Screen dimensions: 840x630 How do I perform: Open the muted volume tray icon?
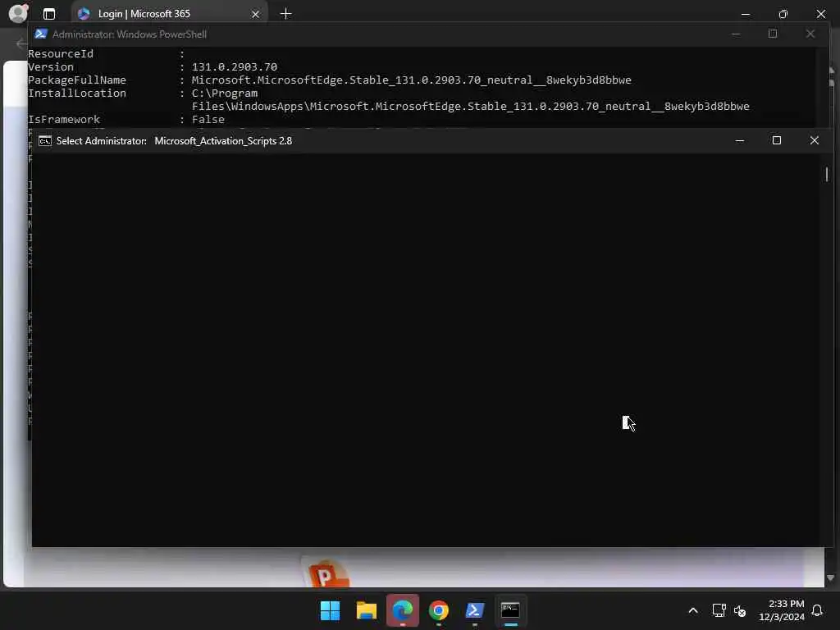740,610
